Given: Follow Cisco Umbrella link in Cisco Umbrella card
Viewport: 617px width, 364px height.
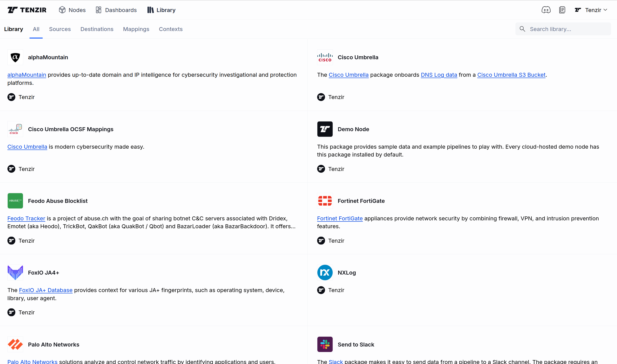Looking at the screenshot, I should (349, 75).
